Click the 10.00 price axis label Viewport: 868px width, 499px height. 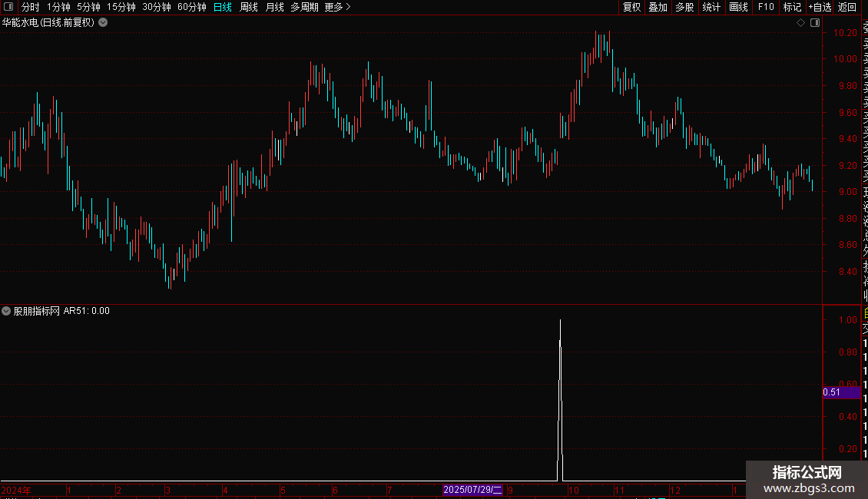[845, 59]
